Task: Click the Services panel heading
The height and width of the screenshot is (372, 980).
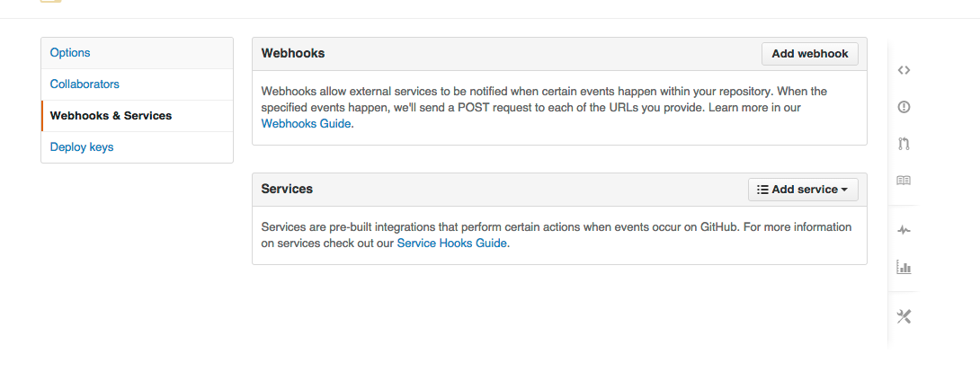Action: coord(287,190)
